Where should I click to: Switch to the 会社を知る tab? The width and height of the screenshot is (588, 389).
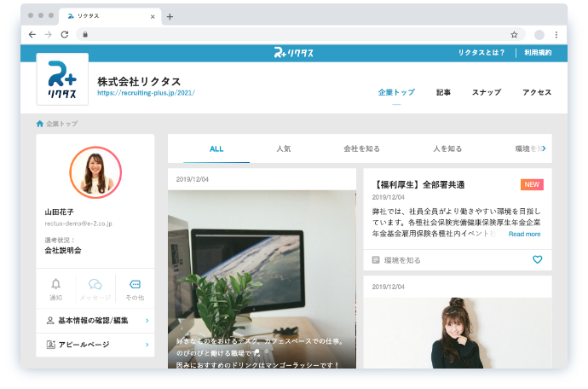pos(361,148)
